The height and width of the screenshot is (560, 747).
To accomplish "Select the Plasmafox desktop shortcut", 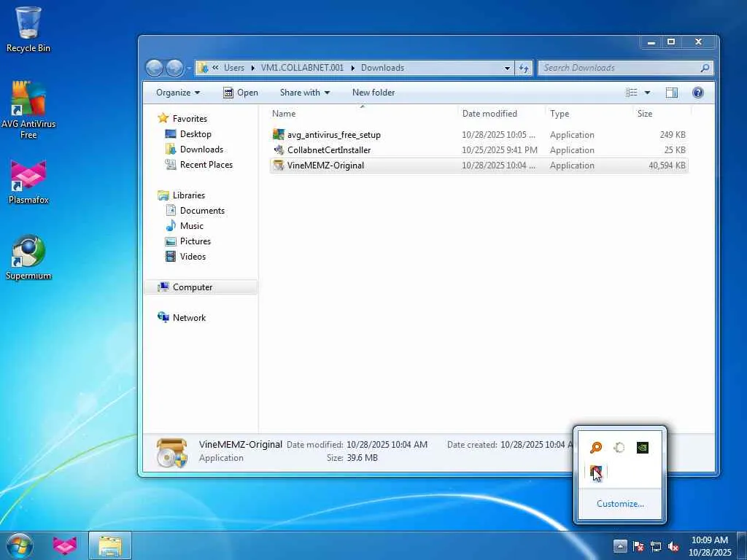I will tap(28, 182).
